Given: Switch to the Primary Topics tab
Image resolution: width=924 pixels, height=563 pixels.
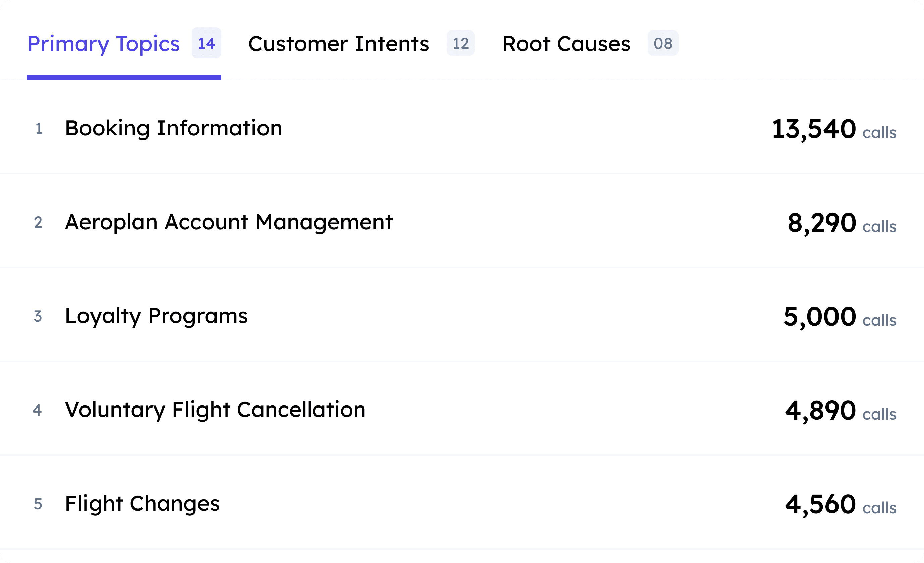Looking at the screenshot, I should click(104, 44).
